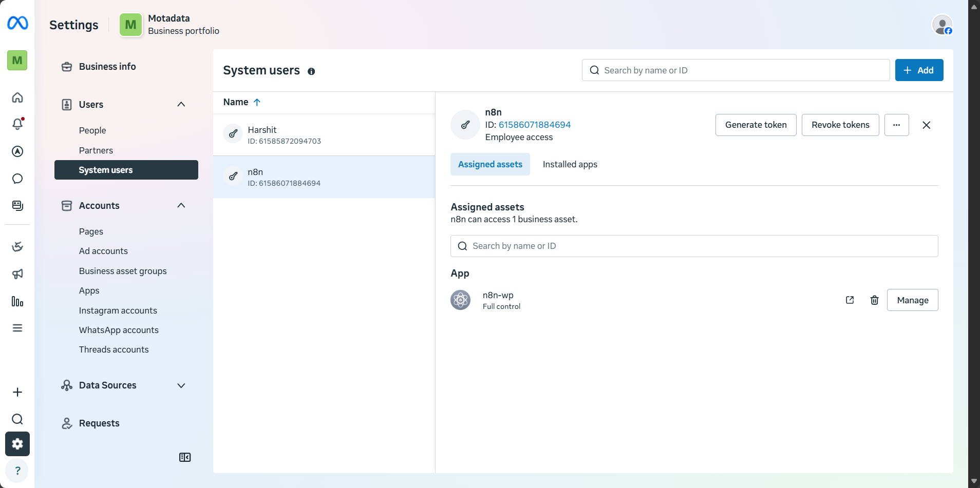Viewport: 980px width, 488px height.
Task: Open Apps under Accounts
Action: click(x=89, y=290)
